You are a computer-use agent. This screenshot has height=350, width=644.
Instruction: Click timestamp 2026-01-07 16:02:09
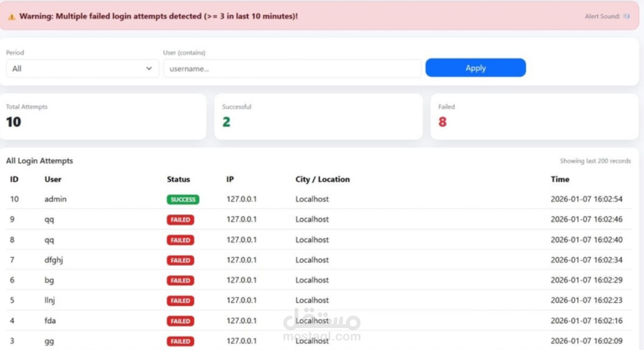point(587,341)
